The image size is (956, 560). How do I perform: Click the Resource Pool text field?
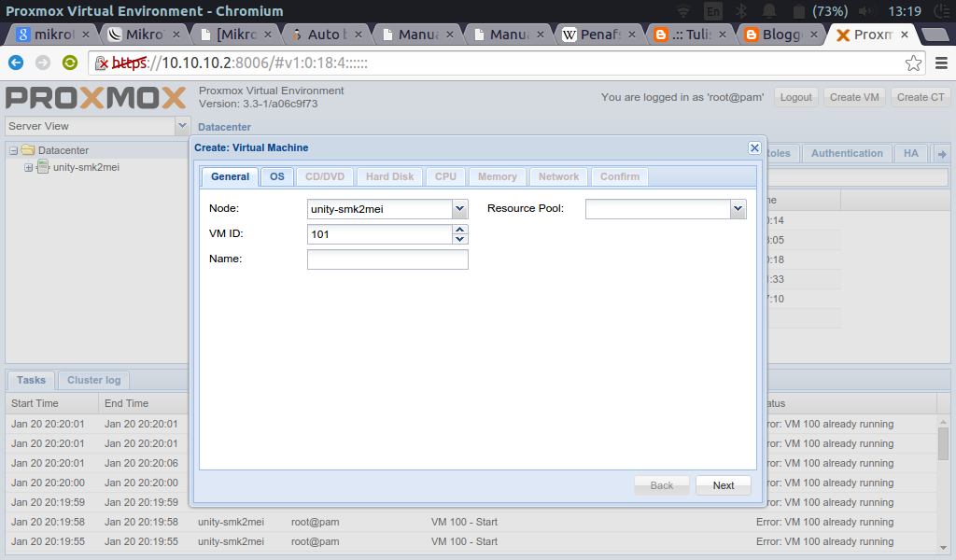[x=658, y=209]
